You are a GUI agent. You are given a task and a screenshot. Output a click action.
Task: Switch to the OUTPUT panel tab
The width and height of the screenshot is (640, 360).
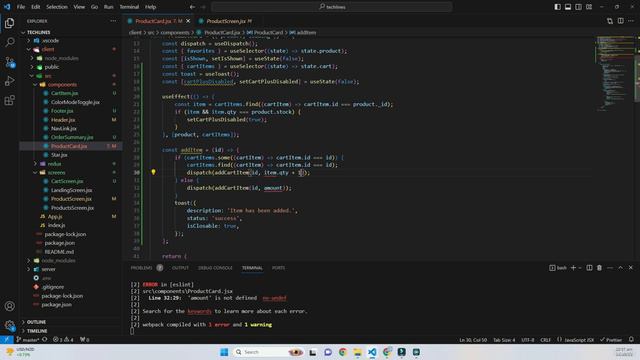pyautogui.click(x=180, y=268)
